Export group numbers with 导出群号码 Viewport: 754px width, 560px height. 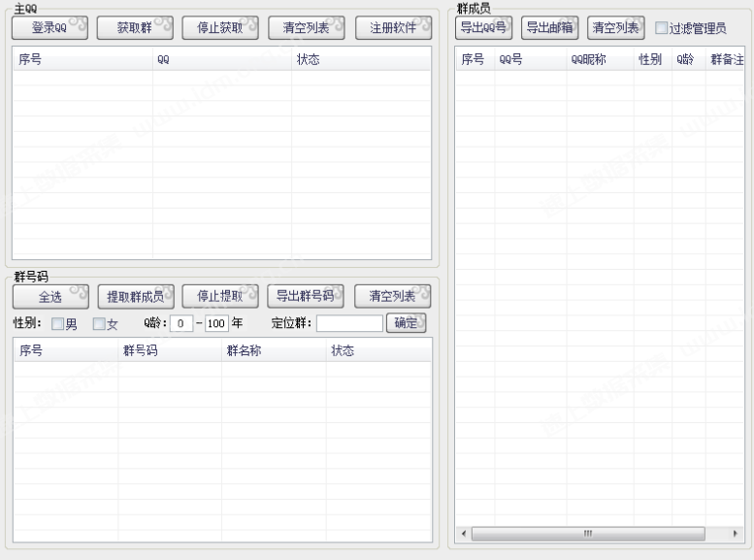(306, 296)
